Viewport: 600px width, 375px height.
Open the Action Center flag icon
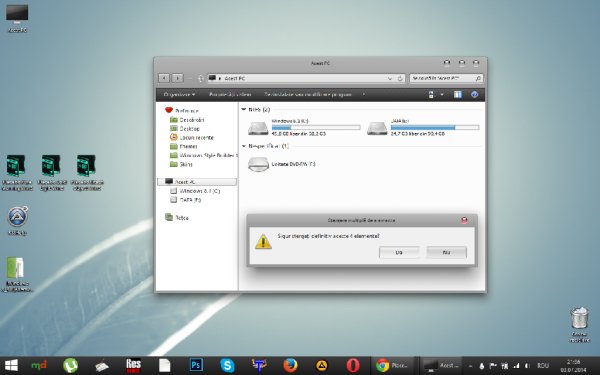pos(493,366)
